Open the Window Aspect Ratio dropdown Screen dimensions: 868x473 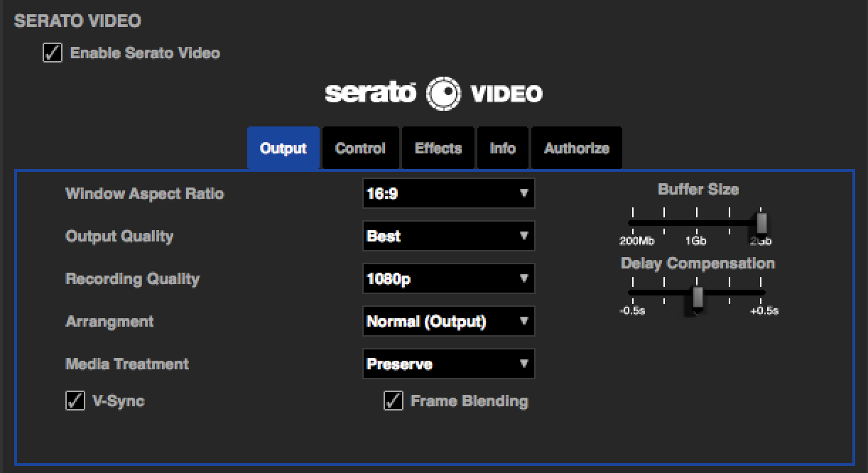click(448, 193)
